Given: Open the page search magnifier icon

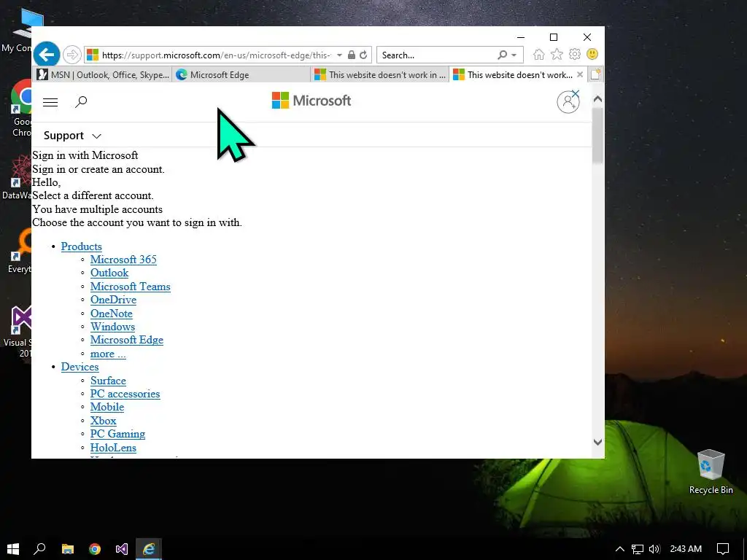Looking at the screenshot, I should pos(81,101).
